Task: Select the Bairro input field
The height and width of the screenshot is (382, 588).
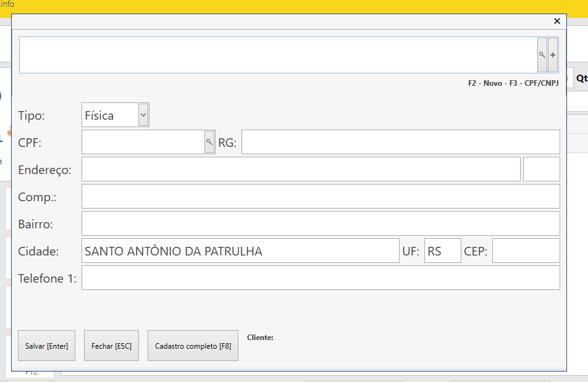Action: click(321, 223)
